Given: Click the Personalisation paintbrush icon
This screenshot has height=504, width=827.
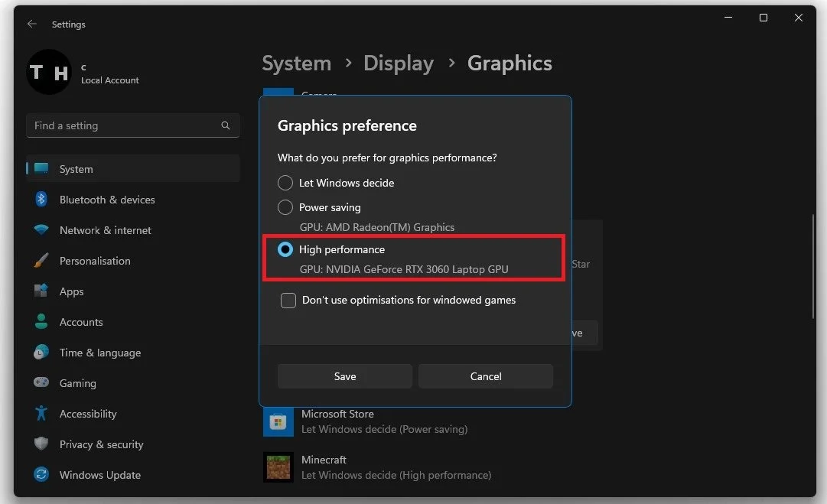Looking at the screenshot, I should tap(41, 261).
